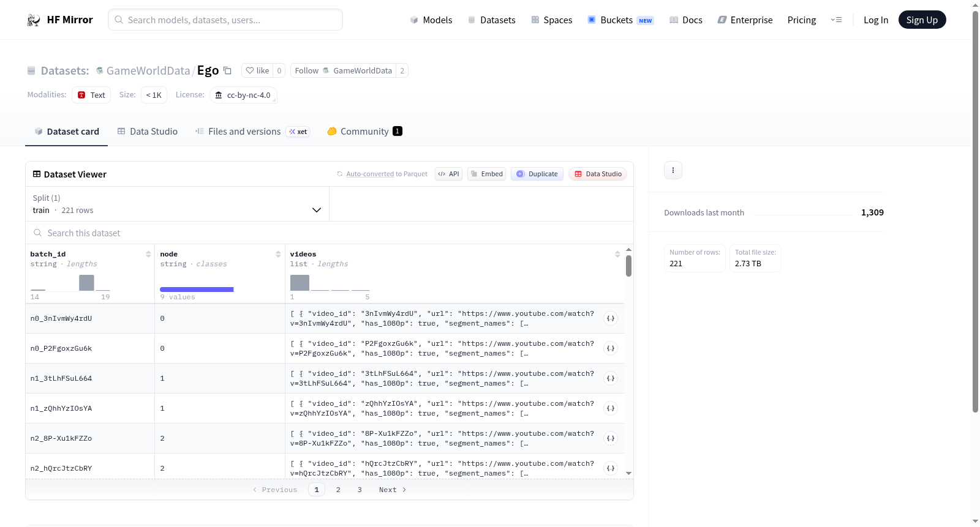Open the GameWorldData owner link
Screen dimensions: 980x527
(x=148, y=70)
